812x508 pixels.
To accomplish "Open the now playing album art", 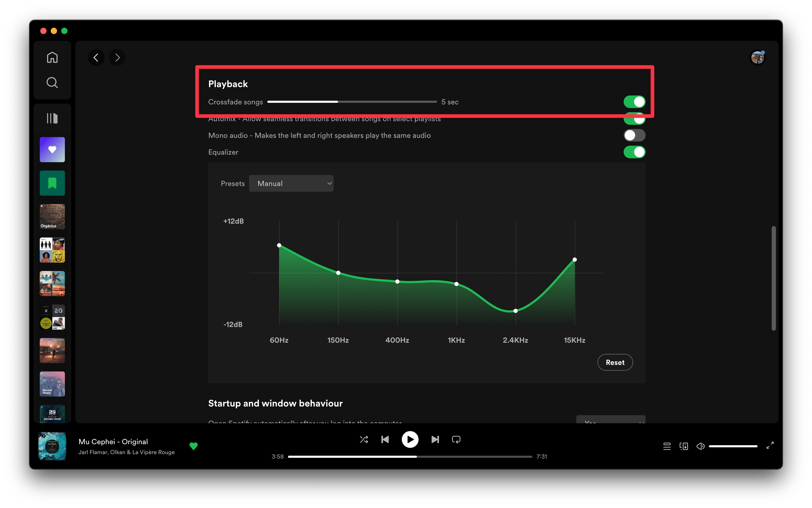I will 52,446.
